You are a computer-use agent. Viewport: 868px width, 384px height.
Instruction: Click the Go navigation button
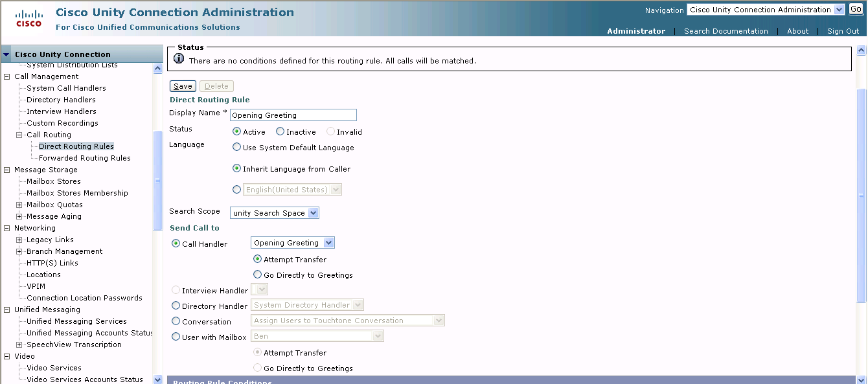click(856, 10)
